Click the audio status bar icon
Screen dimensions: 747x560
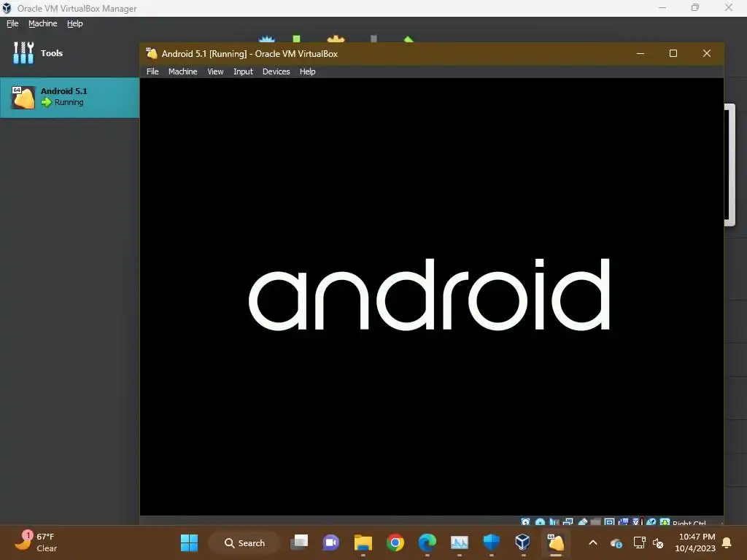[x=554, y=522]
